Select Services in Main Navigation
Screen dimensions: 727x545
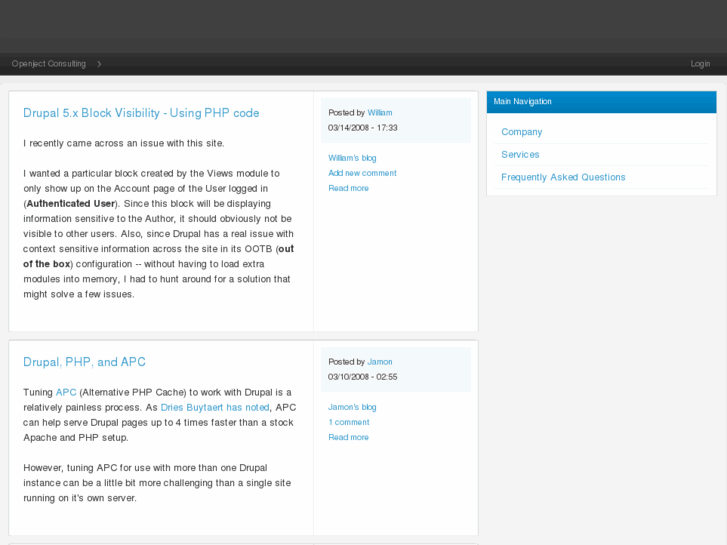coord(520,155)
